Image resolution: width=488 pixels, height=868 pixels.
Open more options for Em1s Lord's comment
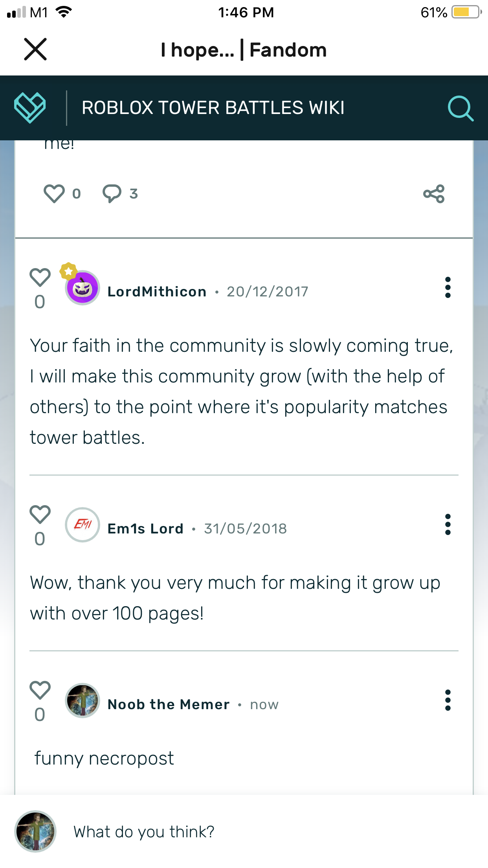coord(448,524)
